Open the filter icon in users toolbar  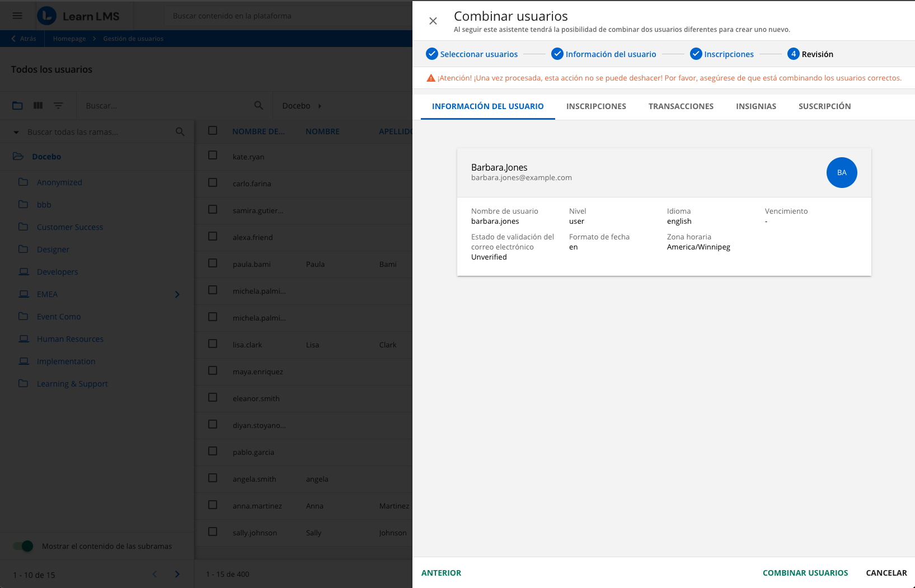[58, 105]
